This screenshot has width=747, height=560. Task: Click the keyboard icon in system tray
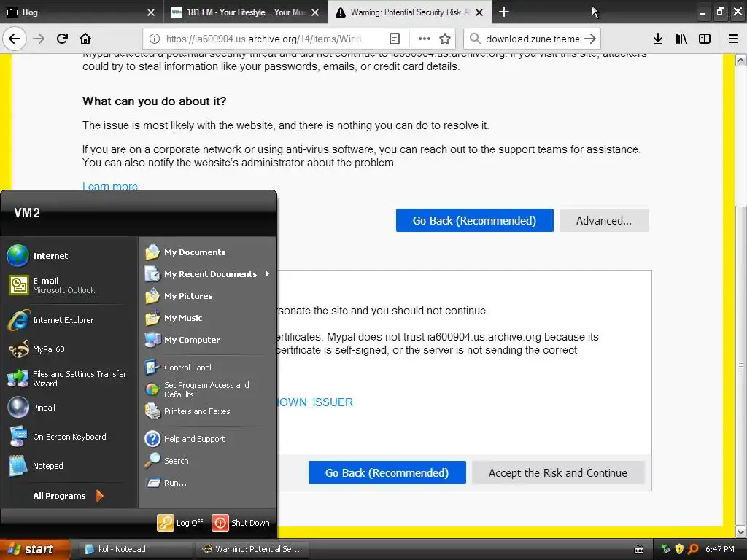639,550
